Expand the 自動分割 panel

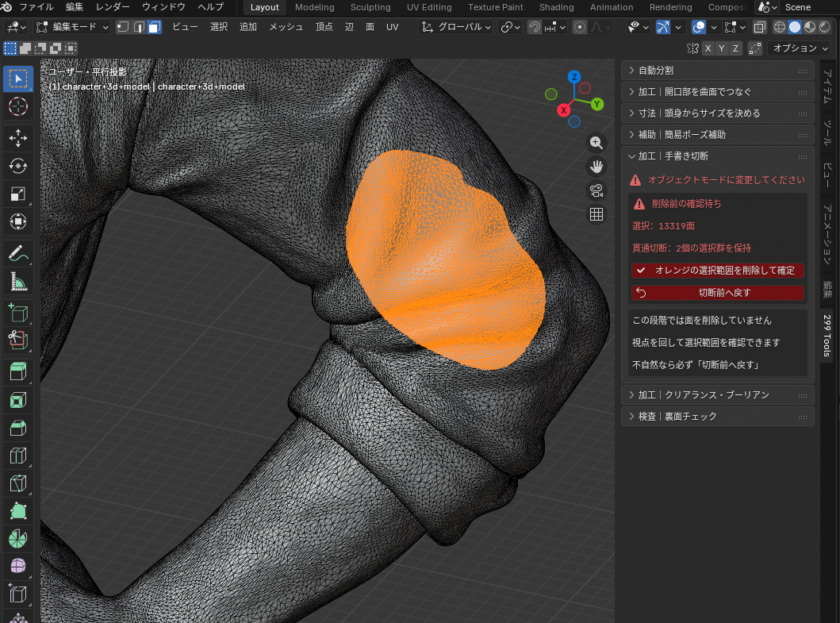pos(718,70)
